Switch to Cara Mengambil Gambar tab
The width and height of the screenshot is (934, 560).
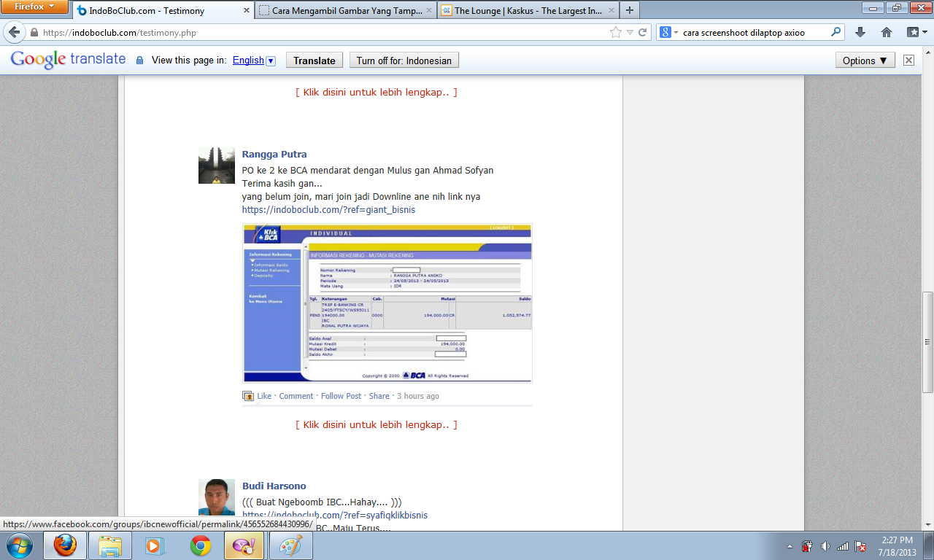(x=345, y=11)
